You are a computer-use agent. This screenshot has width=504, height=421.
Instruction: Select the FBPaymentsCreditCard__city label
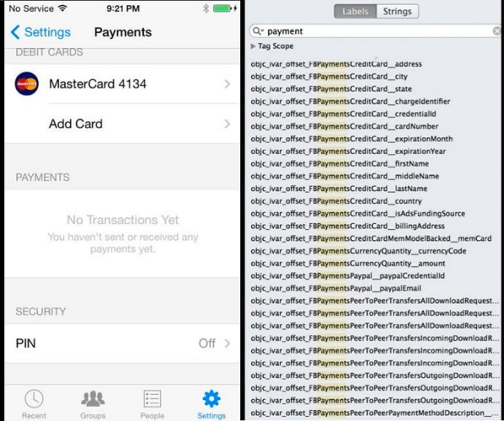click(x=329, y=76)
